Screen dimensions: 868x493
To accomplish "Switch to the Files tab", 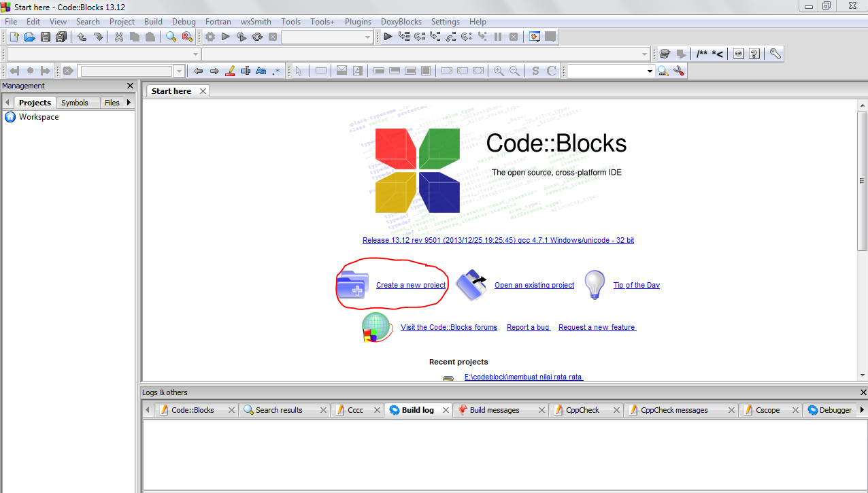I will tap(112, 103).
